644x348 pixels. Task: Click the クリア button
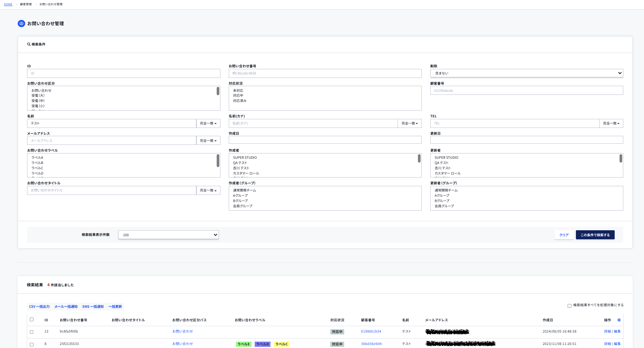pyautogui.click(x=563, y=235)
